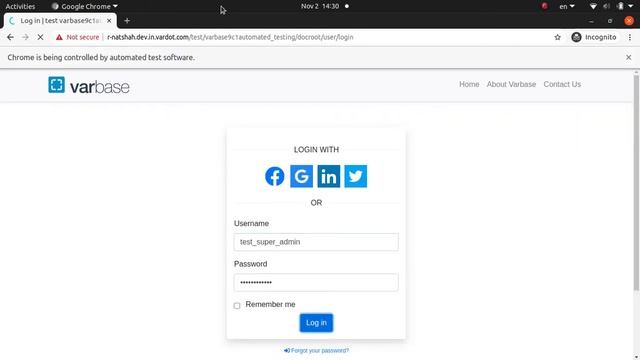Click the LOGIN WITH heading
The image size is (640, 360).
pos(316,149)
